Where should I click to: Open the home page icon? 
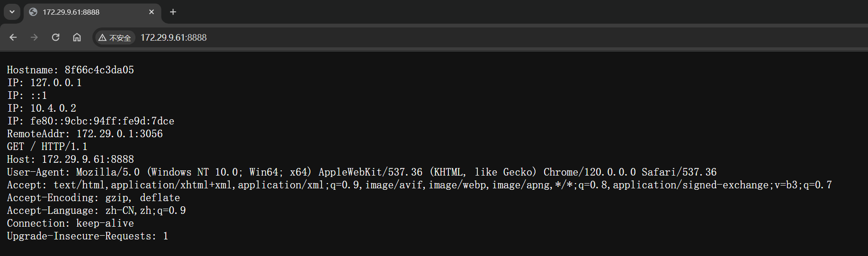[x=77, y=37]
